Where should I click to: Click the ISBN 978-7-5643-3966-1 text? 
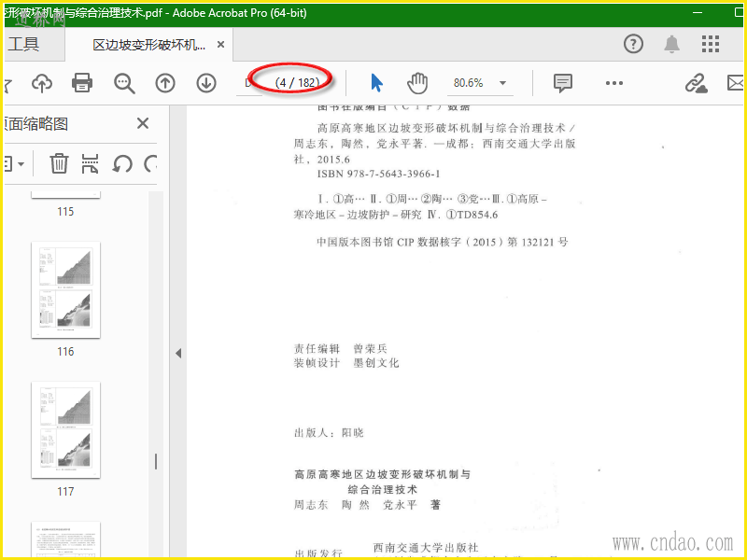point(379,174)
